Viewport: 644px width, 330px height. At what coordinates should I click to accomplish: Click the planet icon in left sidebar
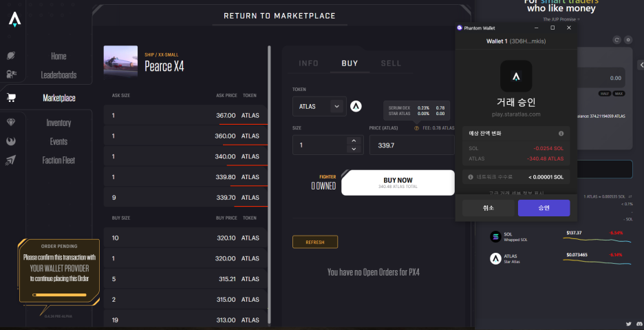pyautogui.click(x=11, y=56)
